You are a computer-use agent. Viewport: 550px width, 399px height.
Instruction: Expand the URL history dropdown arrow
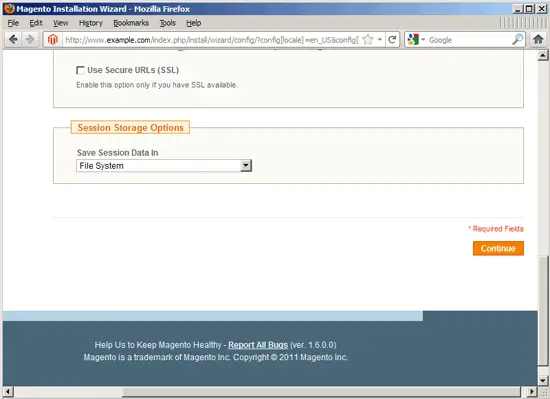380,39
